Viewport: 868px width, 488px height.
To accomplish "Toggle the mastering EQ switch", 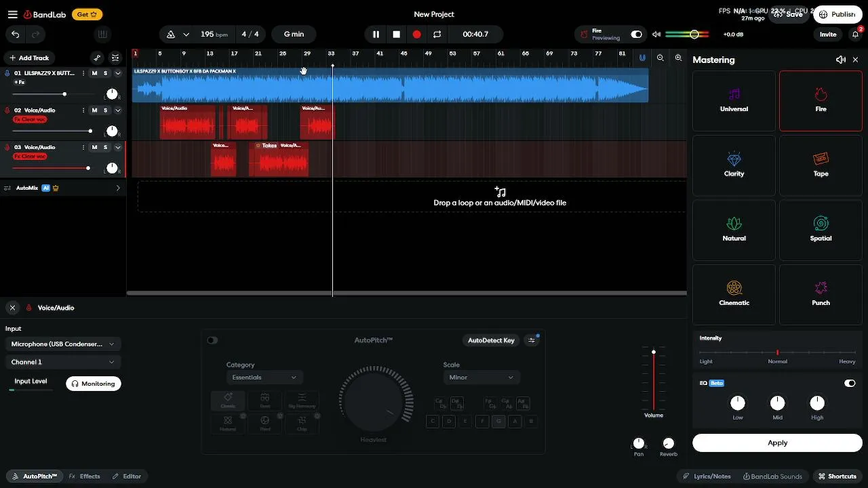I will pos(850,383).
